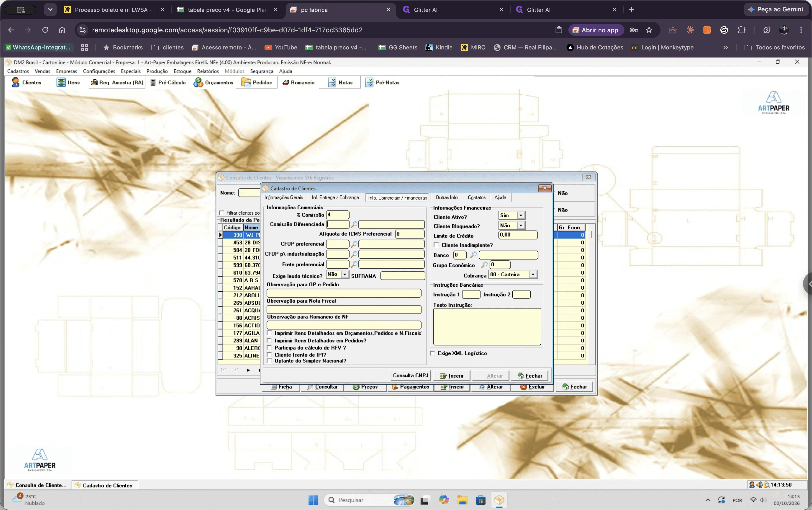This screenshot has width=812, height=510.
Task: Open Cliente Ativo dropdown
Action: click(x=521, y=215)
